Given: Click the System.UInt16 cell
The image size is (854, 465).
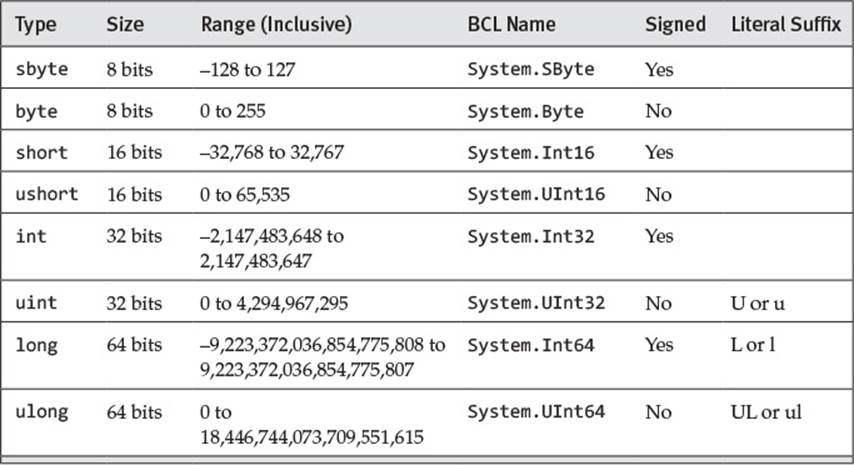Looking at the screenshot, I should coord(536,194).
